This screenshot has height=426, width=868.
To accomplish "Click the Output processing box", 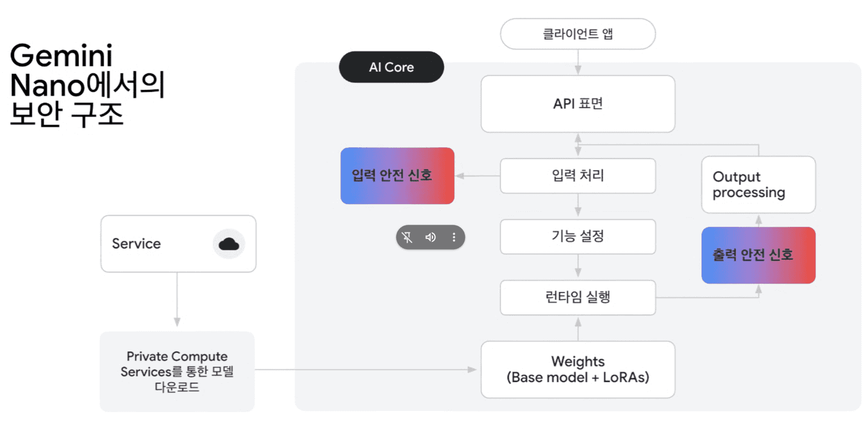I will click(x=758, y=185).
